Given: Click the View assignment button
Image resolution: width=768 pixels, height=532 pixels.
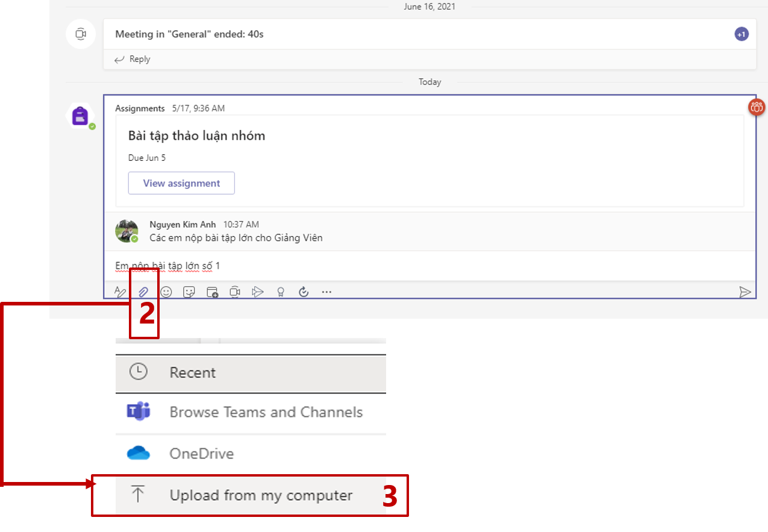Looking at the screenshot, I should [x=181, y=183].
